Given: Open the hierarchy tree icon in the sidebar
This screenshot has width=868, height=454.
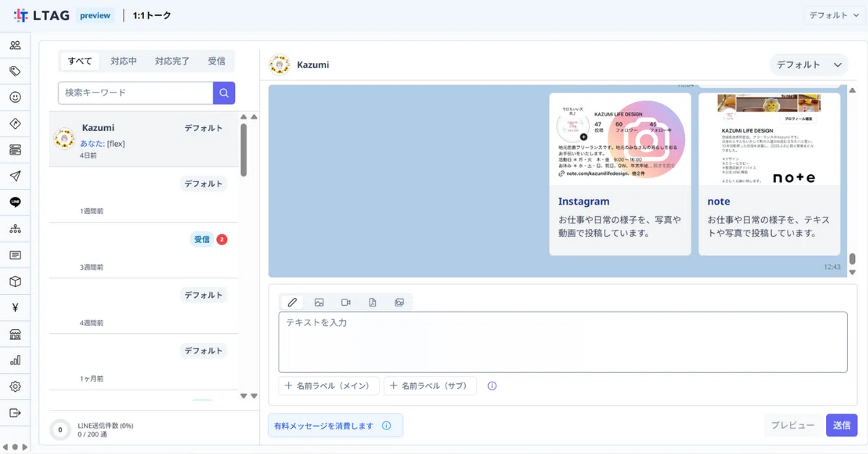Looking at the screenshot, I should coord(15,228).
